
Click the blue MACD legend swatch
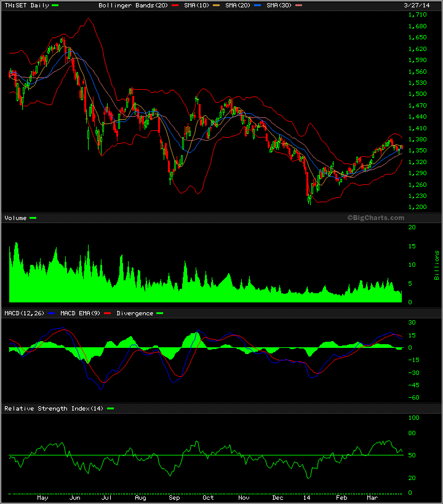tap(51, 313)
